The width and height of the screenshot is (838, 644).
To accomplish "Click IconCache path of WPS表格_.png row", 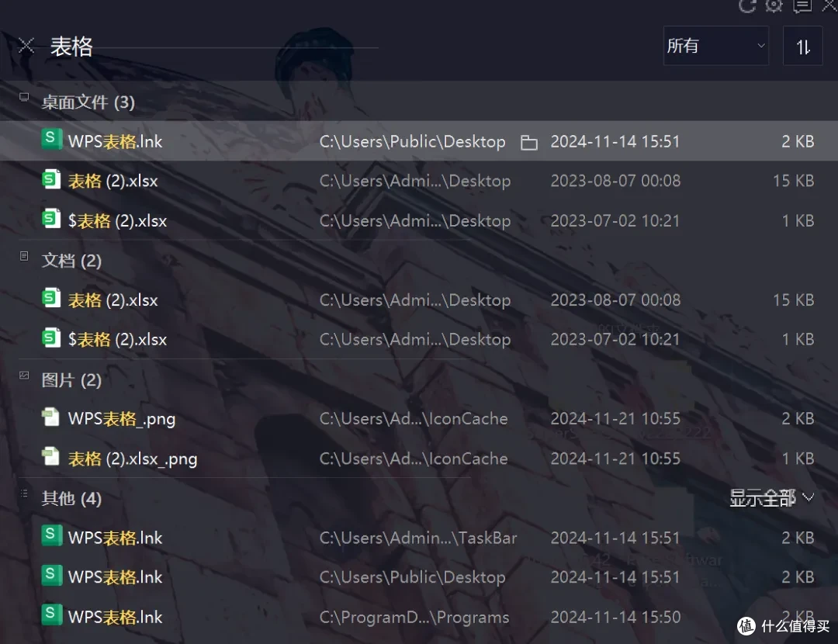I will 413,419.
